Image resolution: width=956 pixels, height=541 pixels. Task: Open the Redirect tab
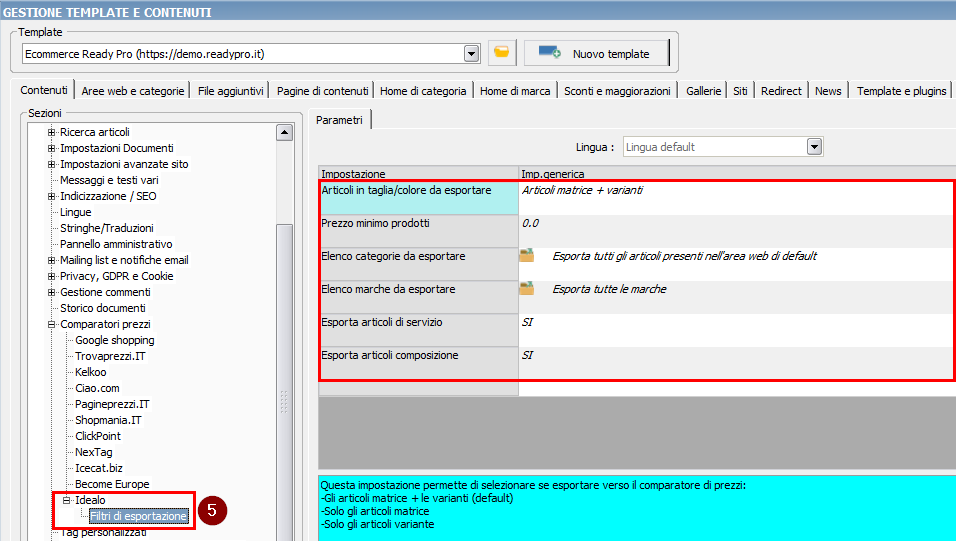(781, 91)
